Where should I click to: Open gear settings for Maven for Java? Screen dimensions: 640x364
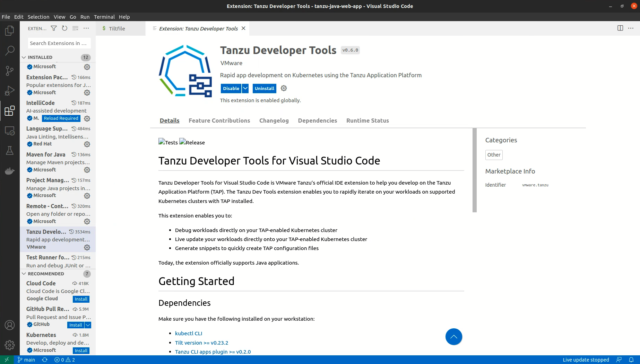87,170
